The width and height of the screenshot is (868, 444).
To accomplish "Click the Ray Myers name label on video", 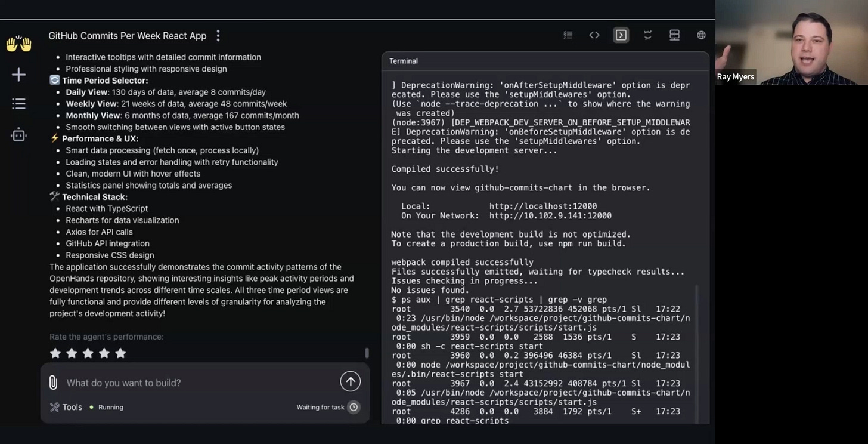I will coord(736,76).
